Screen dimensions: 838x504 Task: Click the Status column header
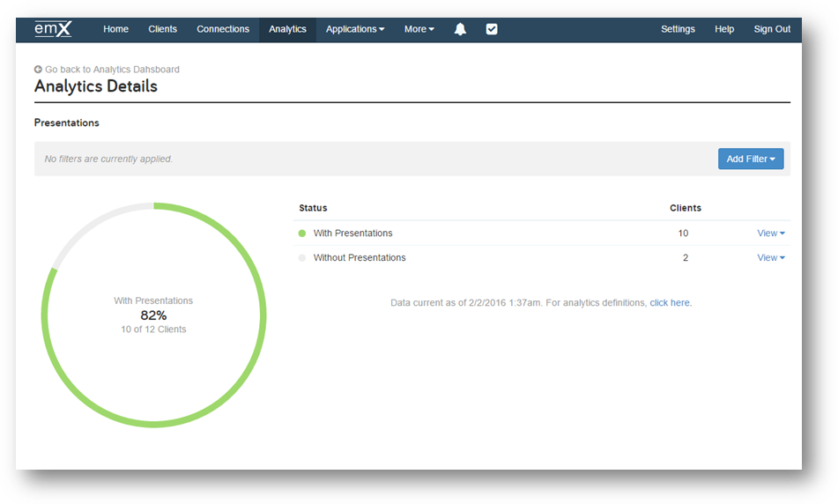(313, 208)
